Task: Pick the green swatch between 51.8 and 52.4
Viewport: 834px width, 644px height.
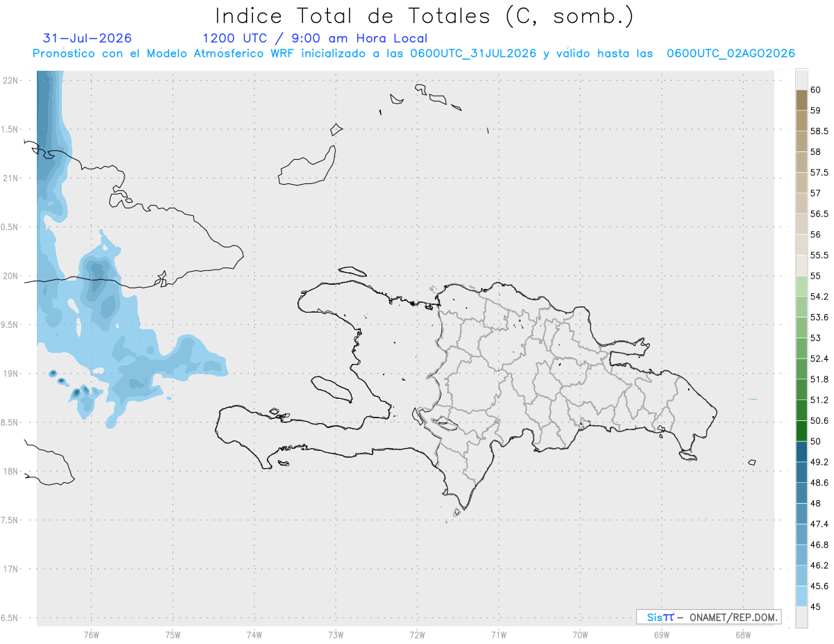Action: (801, 369)
